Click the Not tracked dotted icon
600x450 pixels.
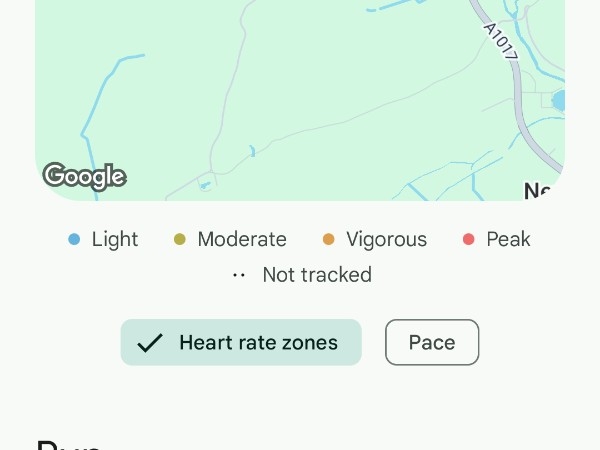[239, 275]
